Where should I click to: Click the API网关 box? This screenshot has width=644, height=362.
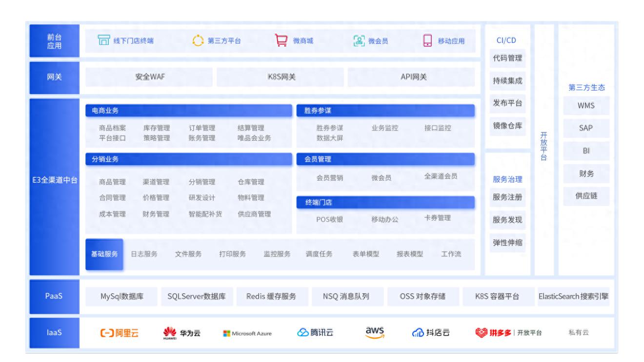click(412, 77)
